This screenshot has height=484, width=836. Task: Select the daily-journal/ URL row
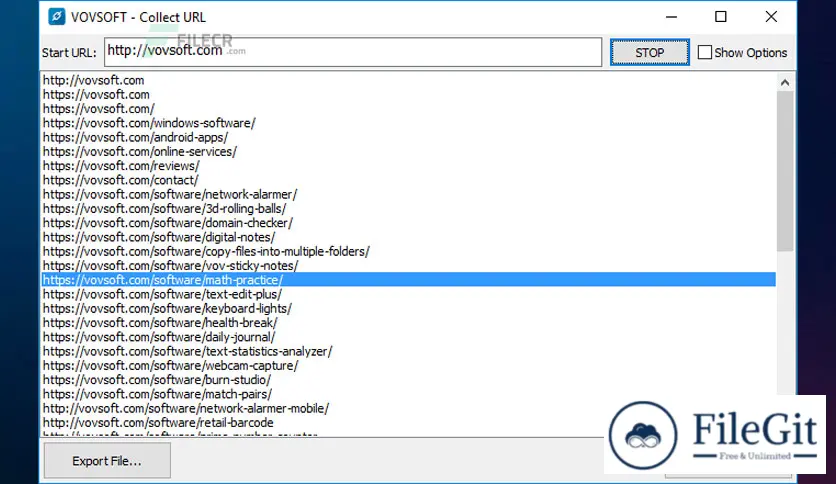pyautogui.click(x=409, y=337)
